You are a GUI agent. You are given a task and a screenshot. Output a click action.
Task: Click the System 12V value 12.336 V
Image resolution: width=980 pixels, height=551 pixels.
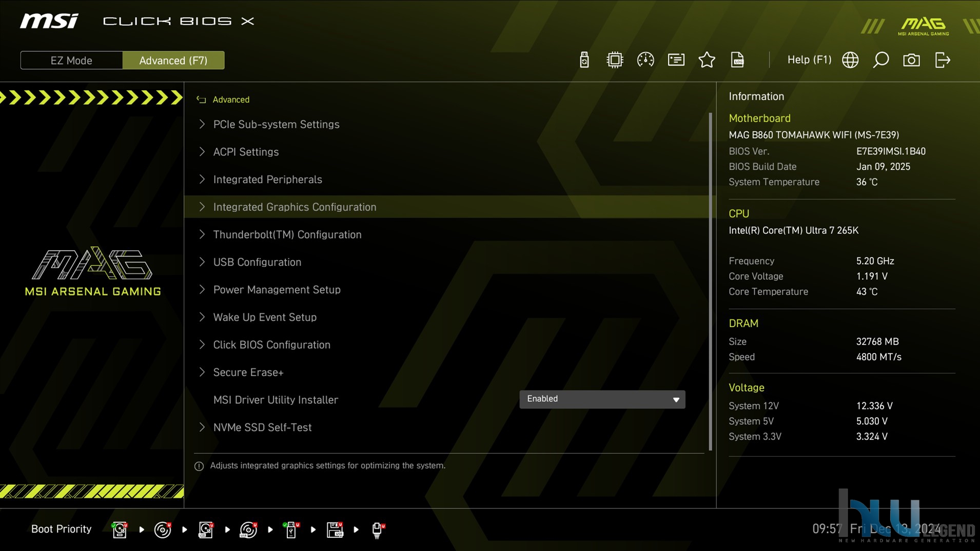(874, 406)
